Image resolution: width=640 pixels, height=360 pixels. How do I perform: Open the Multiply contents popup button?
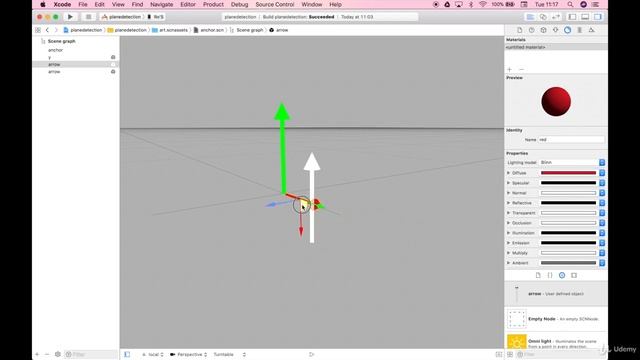[x=602, y=253]
